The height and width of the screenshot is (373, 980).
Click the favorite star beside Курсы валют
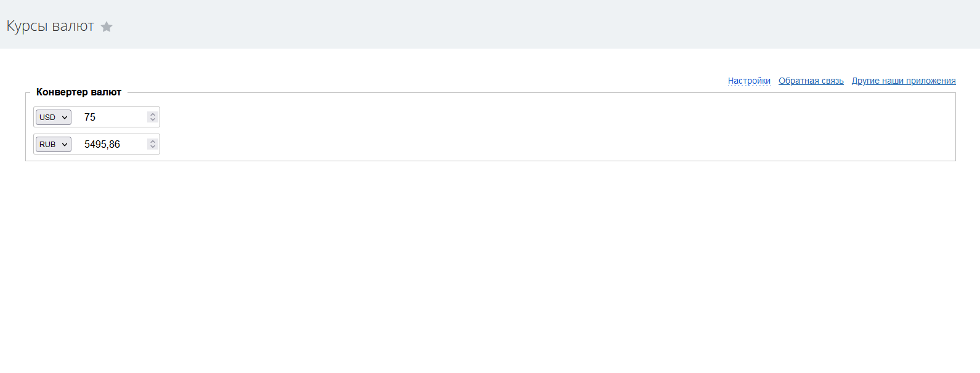click(107, 26)
